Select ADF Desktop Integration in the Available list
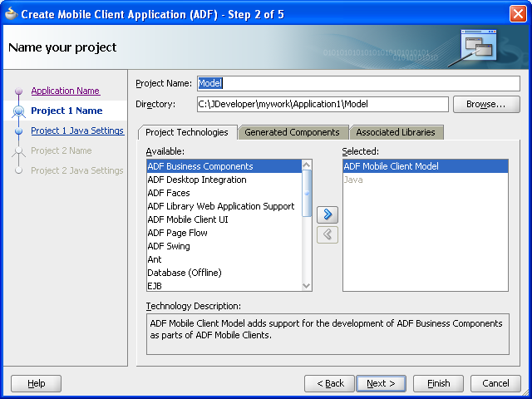532x399 pixels. click(224, 180)
